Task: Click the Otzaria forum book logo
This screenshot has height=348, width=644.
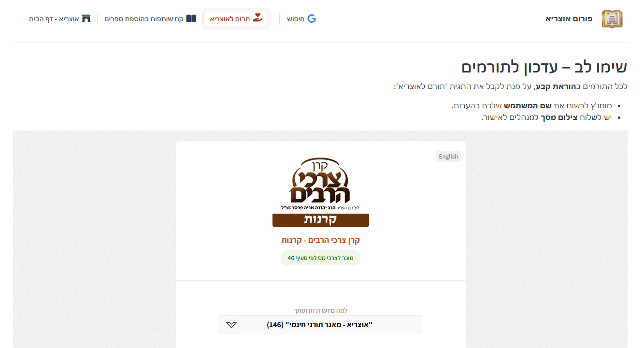Action: coord(612,19)
